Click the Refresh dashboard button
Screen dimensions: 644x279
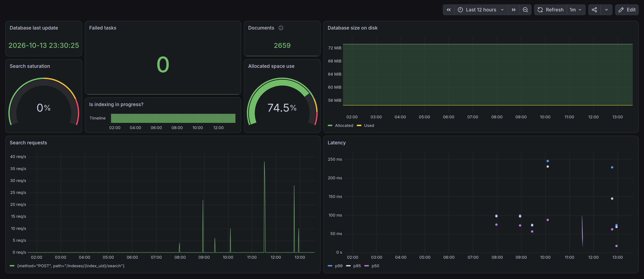(550, 10)
